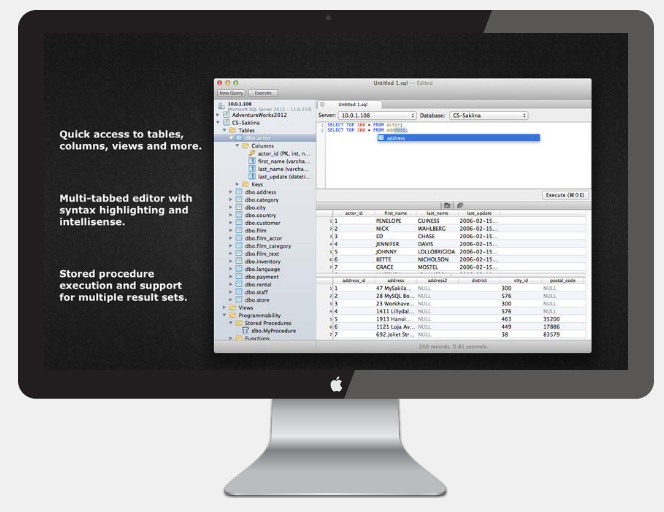Screen dimensions: 664x512
Task: Collapse the dbo.actor table node
Action: click(x=231, y=138)
